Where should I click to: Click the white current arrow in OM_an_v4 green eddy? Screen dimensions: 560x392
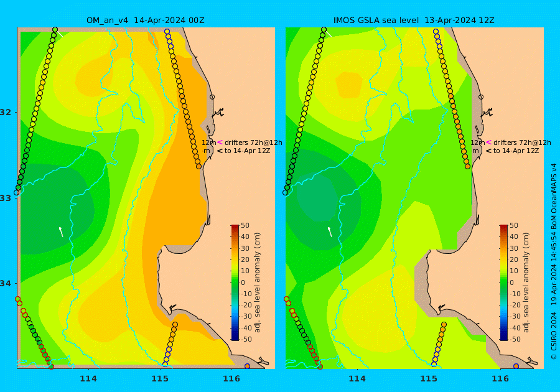61,231
